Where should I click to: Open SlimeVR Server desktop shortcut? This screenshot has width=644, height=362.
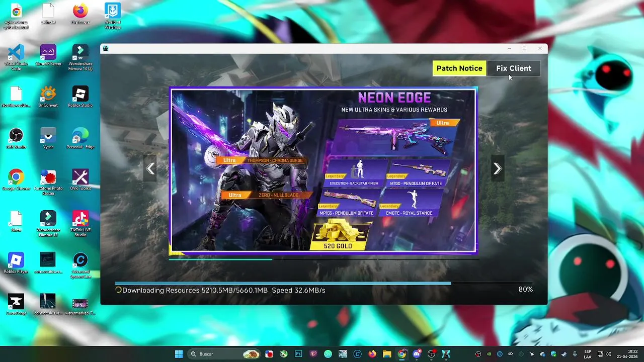pos(48,55)
